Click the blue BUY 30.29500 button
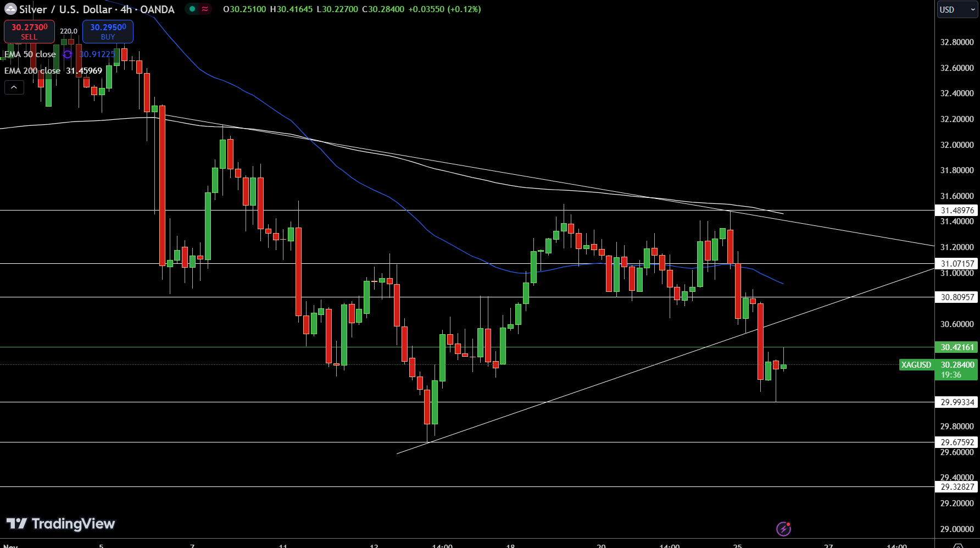 pyautogui.click(x=108, y=31)
